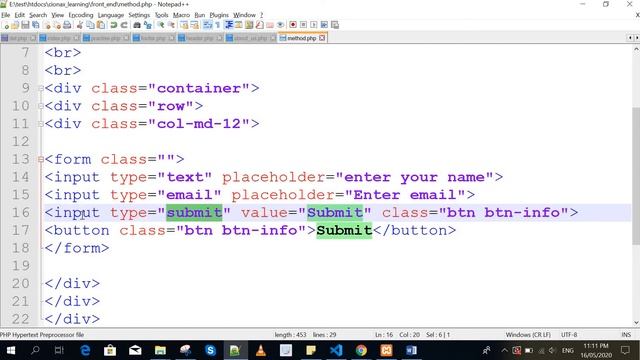The height and width of the screenshot is (360, 640).
Task: Copy selection using the toolbar Copy icon
Action: [x=90, y=25]
